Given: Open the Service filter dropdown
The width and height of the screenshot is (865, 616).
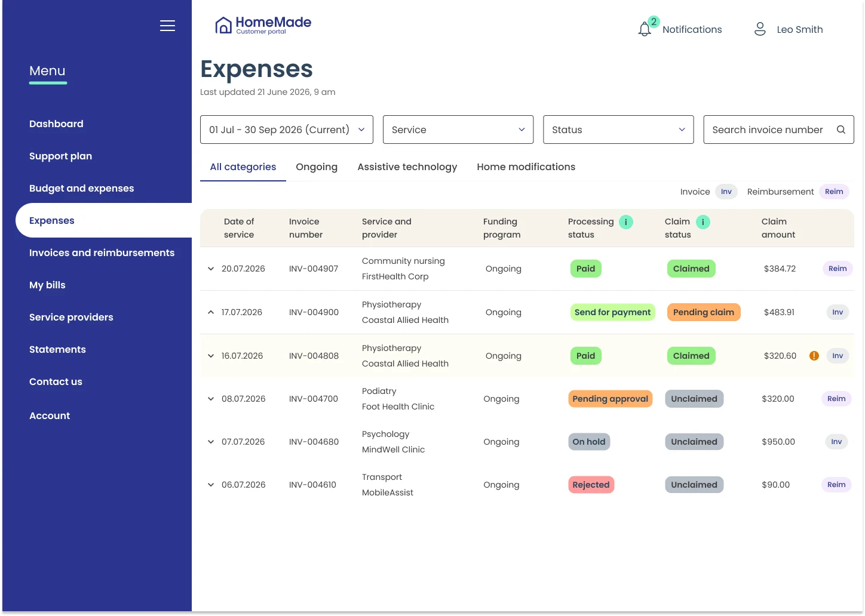Looking at the screenshot, I should click(x=458, y=130).
